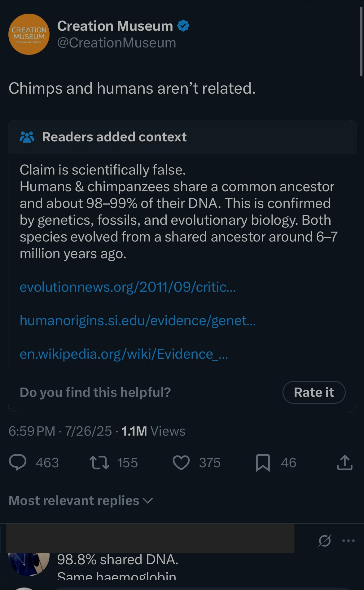Share the tweet via the upload arrow icon
This screenshot has width=364, height=590.
point(344,462)
